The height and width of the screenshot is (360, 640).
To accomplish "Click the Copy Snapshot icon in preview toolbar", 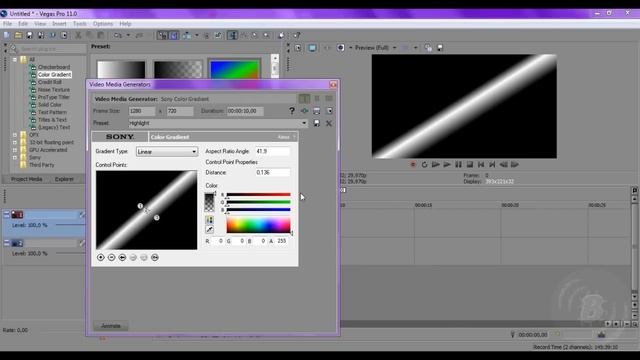I will pyautogui.click(x=428, y=48).
